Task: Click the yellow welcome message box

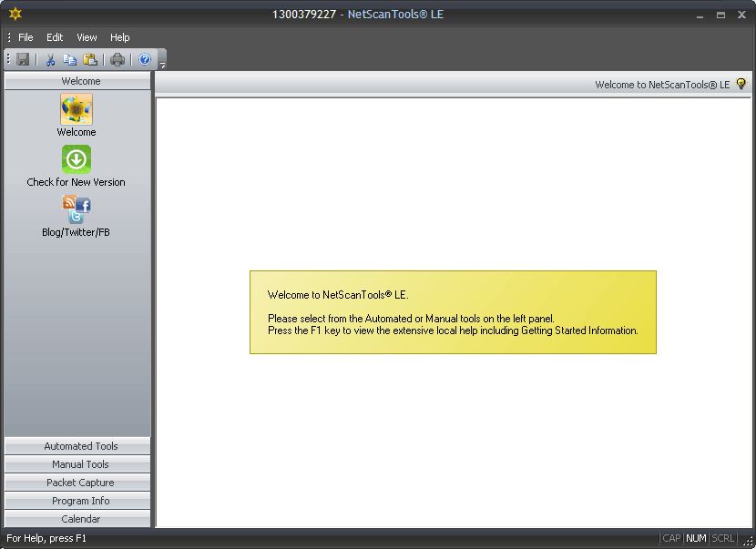Action: (x=453, y=312)
